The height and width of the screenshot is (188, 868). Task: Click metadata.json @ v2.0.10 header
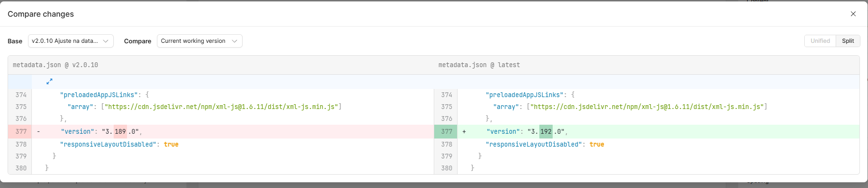tap(55, 65)
